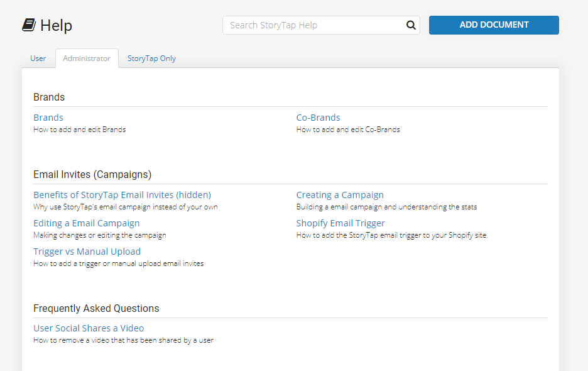This screenshot has width=588, height=371.
Task: Open the StoryTap Only tab
Action: 151,58
